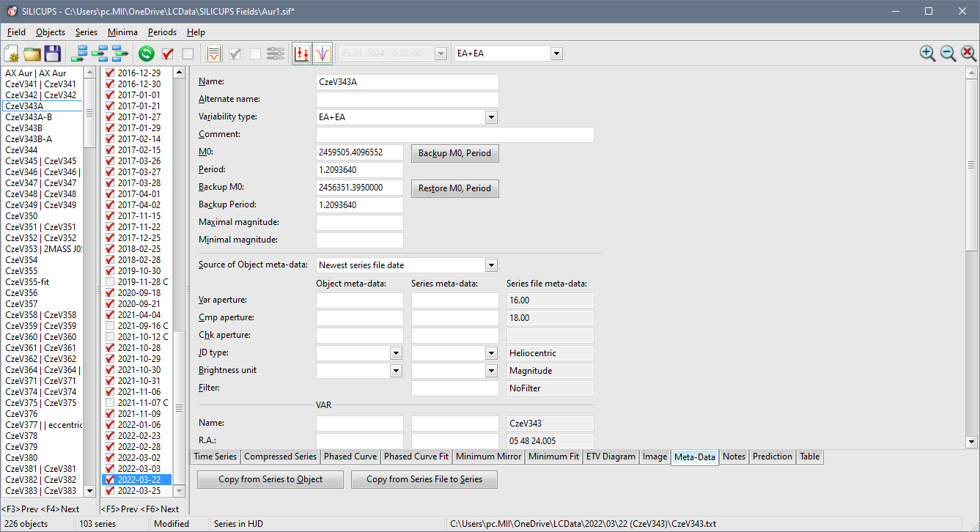Zoom out with minus magnifier
Viewport: 980px width, 532px height.
point(948,53)
